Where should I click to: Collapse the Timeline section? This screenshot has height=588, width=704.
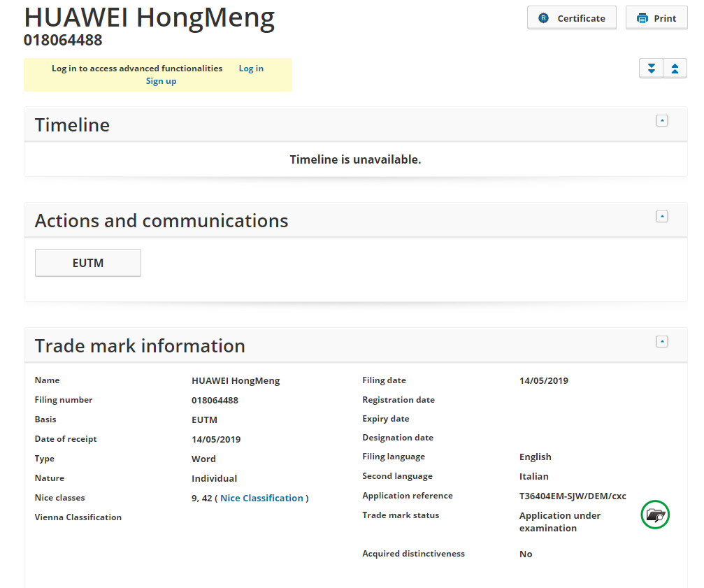662,121
